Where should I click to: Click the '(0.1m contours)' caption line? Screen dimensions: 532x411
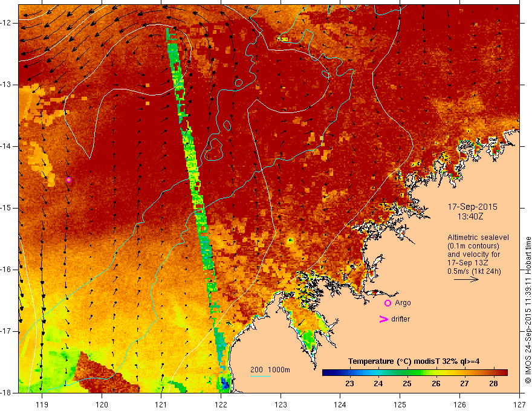[473, 246]
